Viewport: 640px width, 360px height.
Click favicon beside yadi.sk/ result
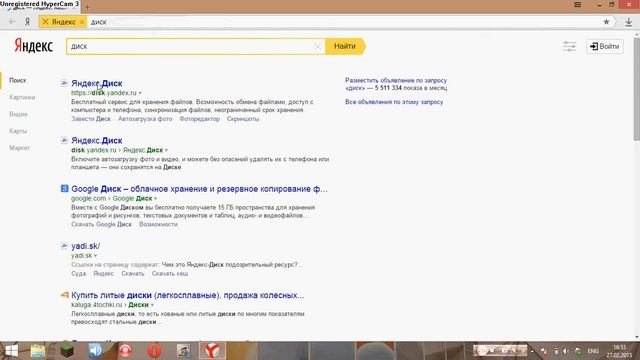64,246
